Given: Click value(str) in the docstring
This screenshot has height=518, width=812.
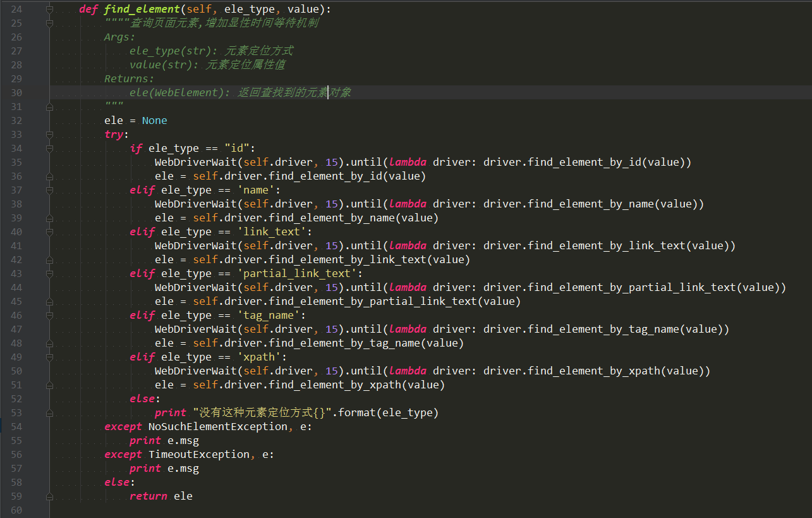Looking at the screenshot, I should 161,65.
